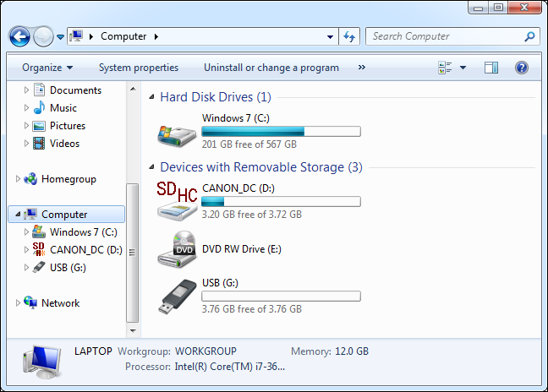This screenshot has width=548, height=392.
Task: Click the CANON_DC capacity bar
Action: click(281, 202)
